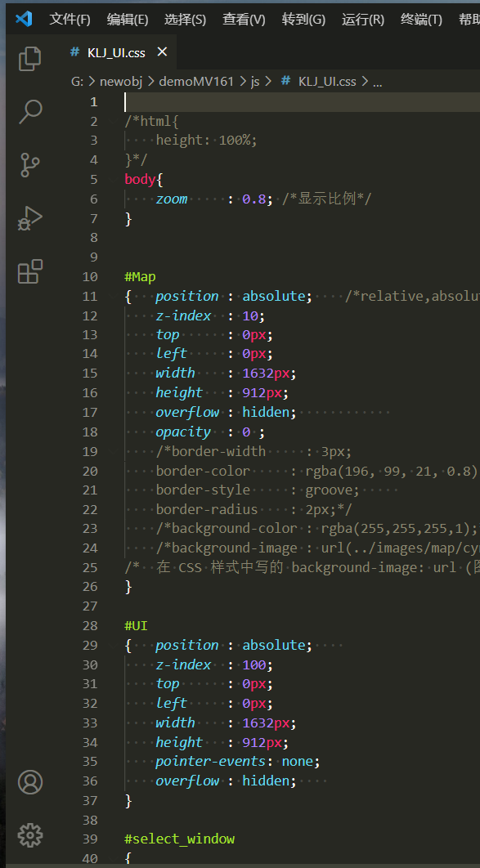Open the 文件(F) menu
Image resolution: width=480 pixels, height=868 pixels.
click(x=70, y=20)
